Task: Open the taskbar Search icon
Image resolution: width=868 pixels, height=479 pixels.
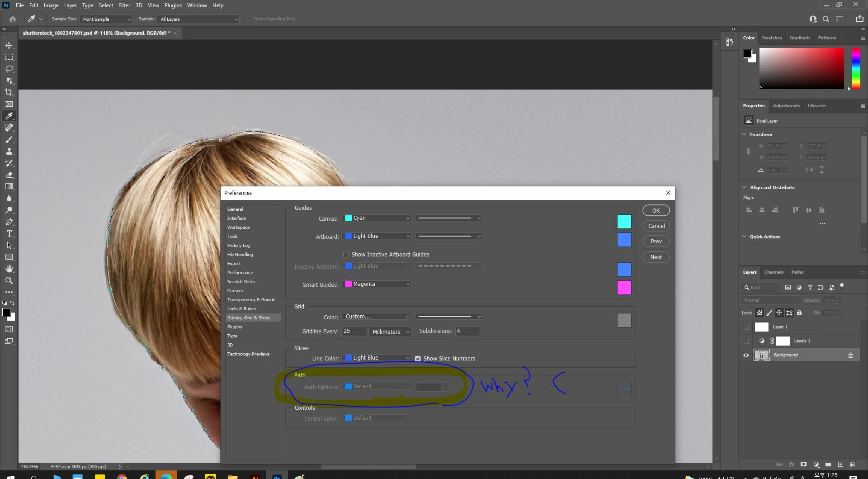Action: (33, 476)
